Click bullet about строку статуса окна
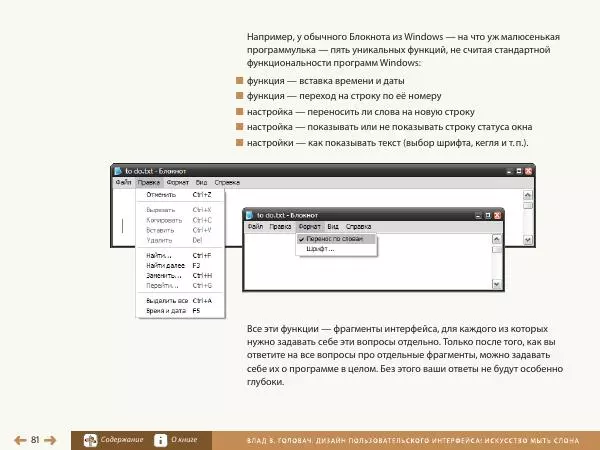Image resolution: width=600 pixels, height=450 pixels. point(390,127)
